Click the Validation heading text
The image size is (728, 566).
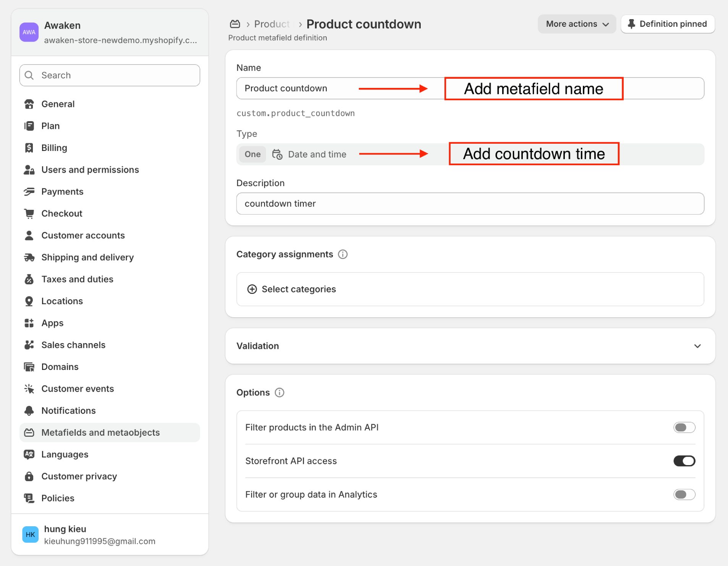(258, 346)
